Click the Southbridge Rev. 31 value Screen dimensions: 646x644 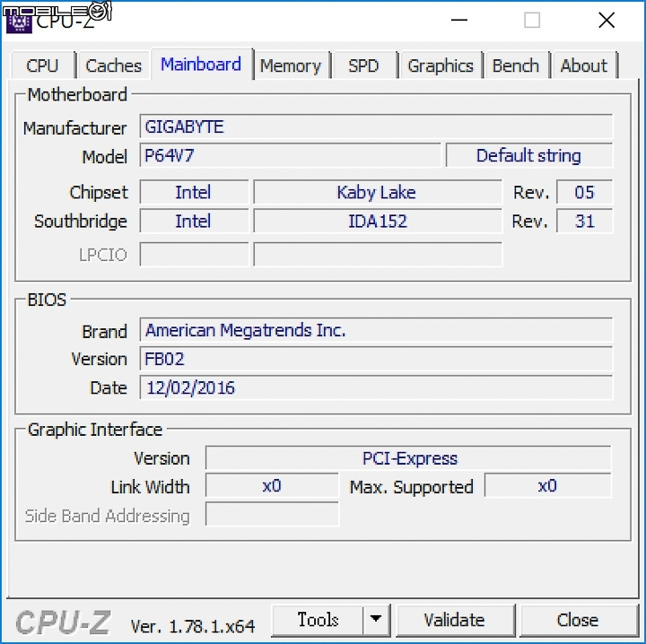point(584,221)
